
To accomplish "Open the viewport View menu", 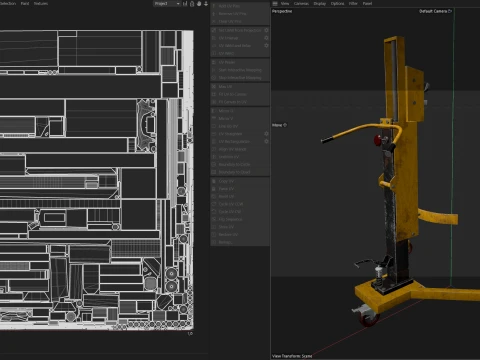I will click(285, 3).
